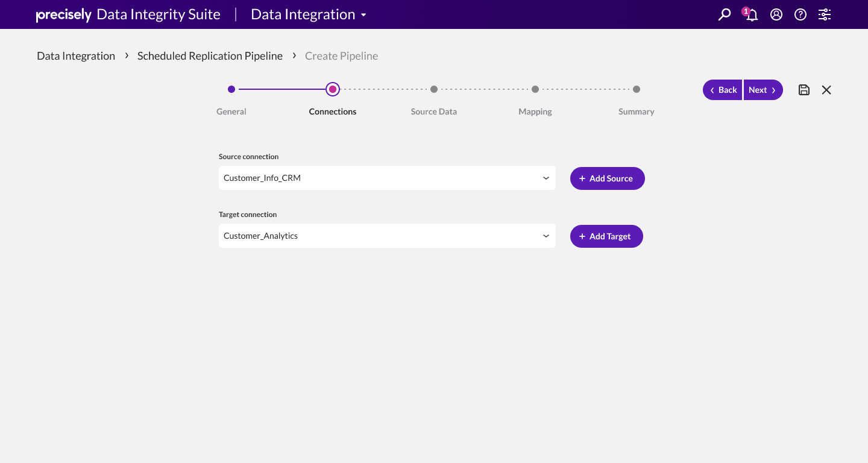Viewport: 868px width, 463px height.
Task: Click the Target connection label
Action: pyautogui.click(x=248, y=215)
